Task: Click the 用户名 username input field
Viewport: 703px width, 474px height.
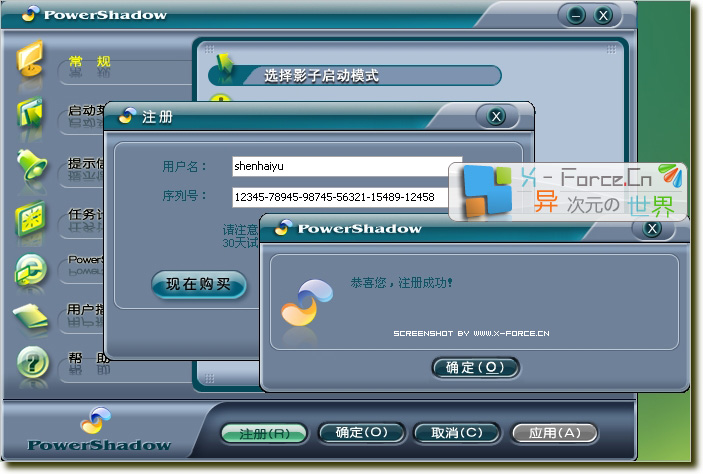Action: [x=347, y=166]
